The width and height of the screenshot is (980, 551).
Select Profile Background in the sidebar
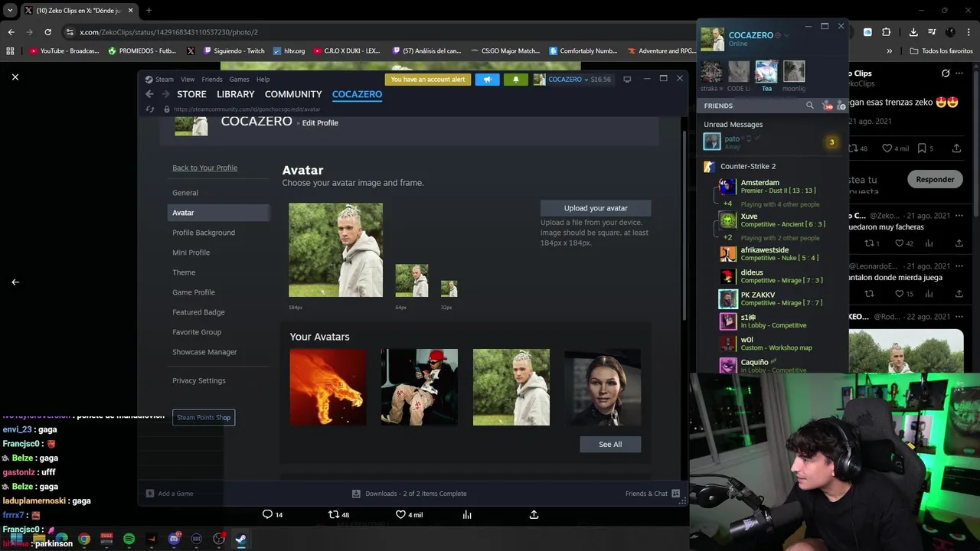(x=218, y=233)
